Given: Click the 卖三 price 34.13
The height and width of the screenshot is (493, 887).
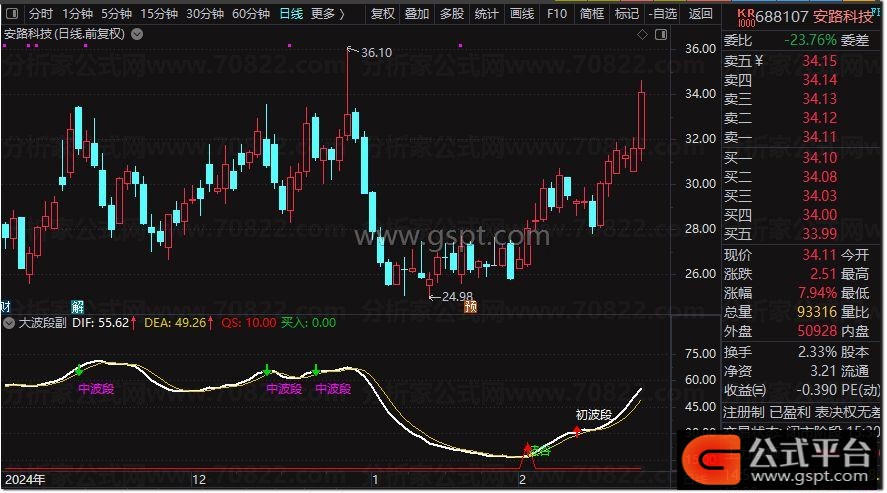Looking at the screenshot, I should click(820, 99).
